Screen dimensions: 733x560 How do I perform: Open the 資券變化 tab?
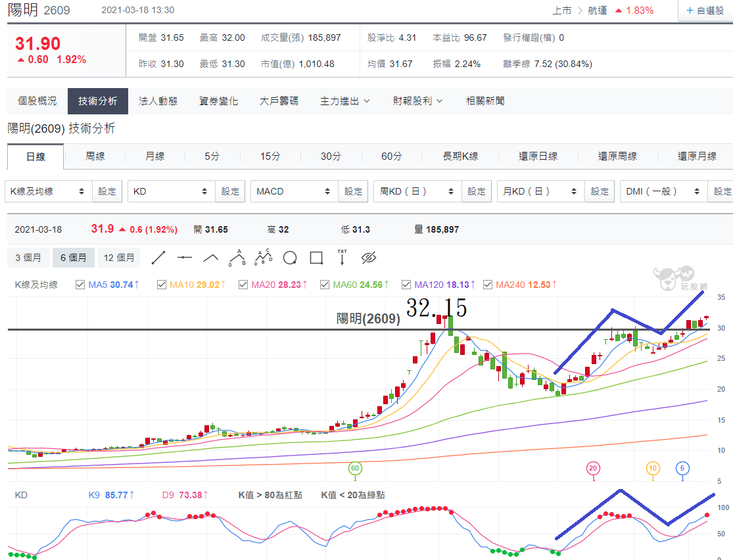click(x=218, y=101)
